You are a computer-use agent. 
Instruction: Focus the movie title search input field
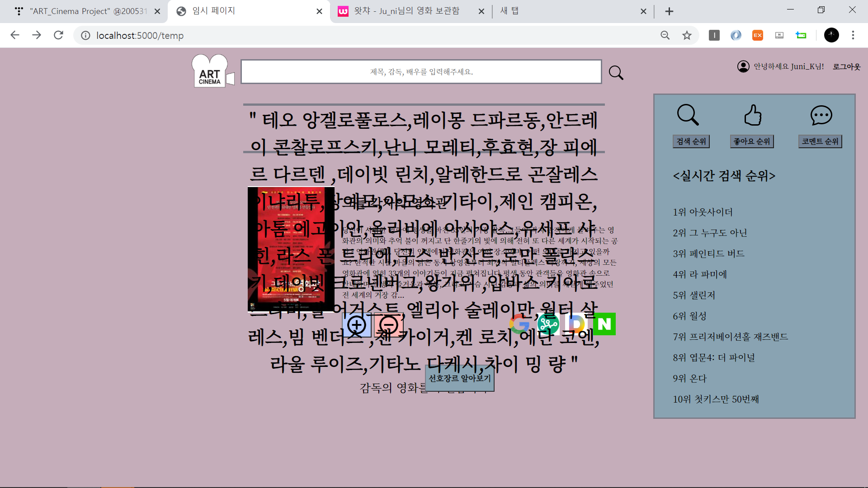tap(421, 72)
